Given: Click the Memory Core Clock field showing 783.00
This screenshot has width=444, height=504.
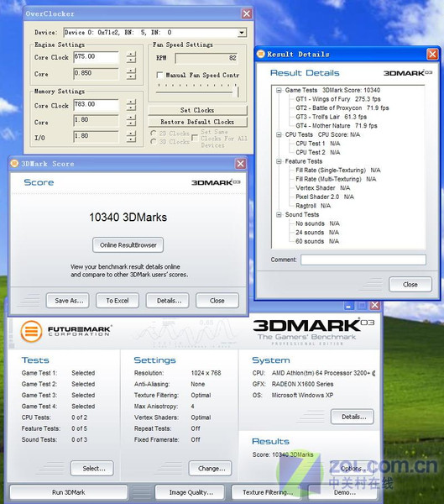Looking at the screenshot, I should [96, 105].
